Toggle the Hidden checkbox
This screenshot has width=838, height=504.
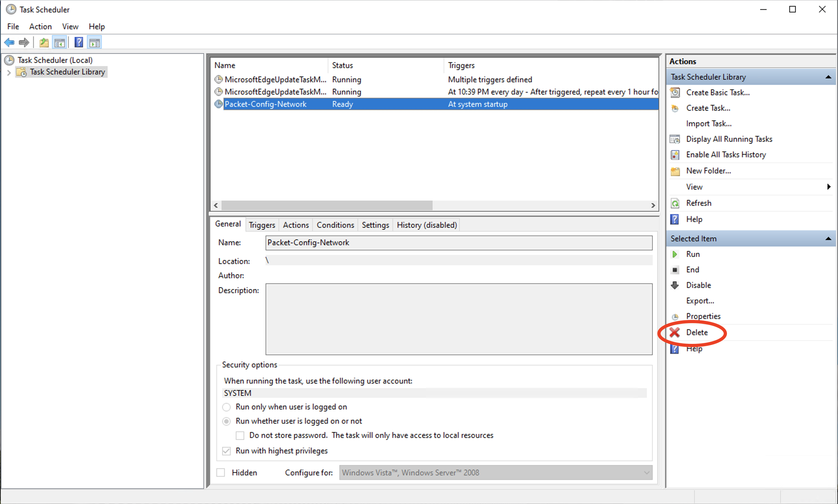[x=221, y=472]
